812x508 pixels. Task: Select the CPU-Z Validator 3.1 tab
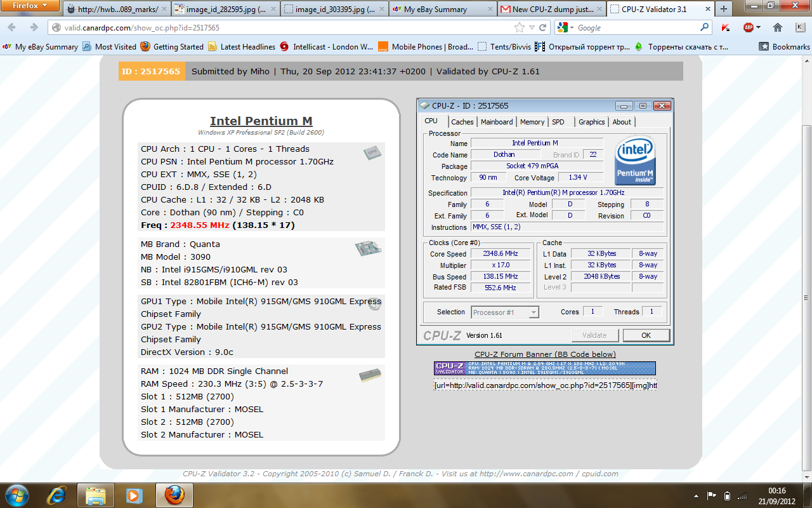[659, 9]
